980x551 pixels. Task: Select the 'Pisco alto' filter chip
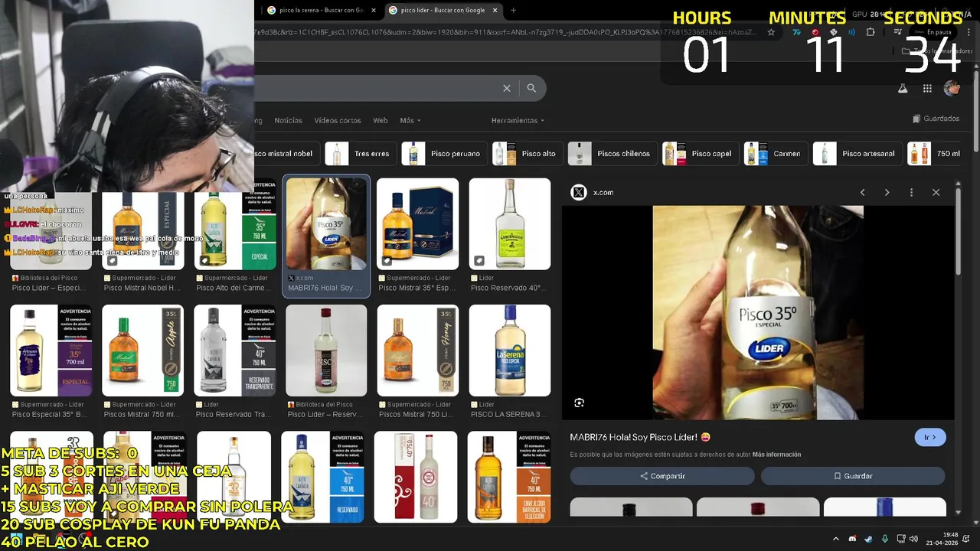click(x=528, y=153)
